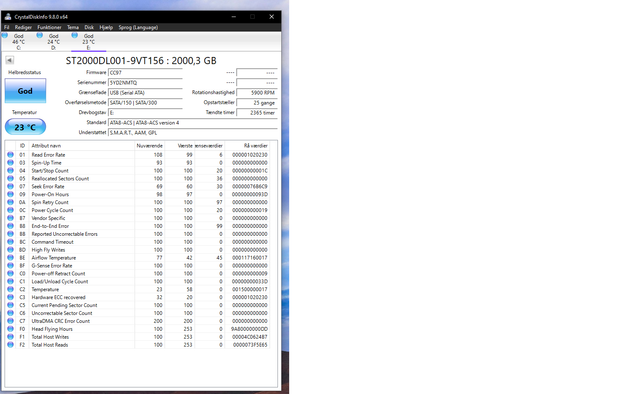Viewport: 640px width, 394px height.
Task: Select raw value 9A800000000D of Head Flying Hours
Action: (x=249, y=329)
